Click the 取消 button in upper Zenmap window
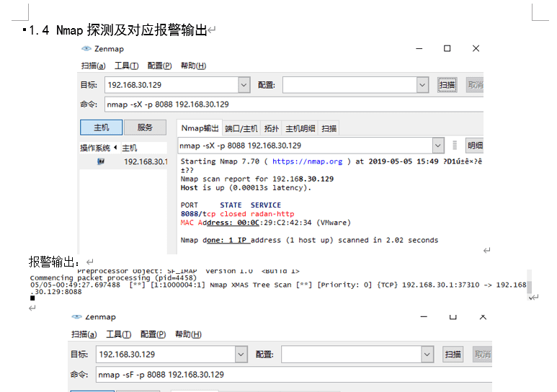Image resolution: width=557 pixels, height=392 pixels. 475,85
